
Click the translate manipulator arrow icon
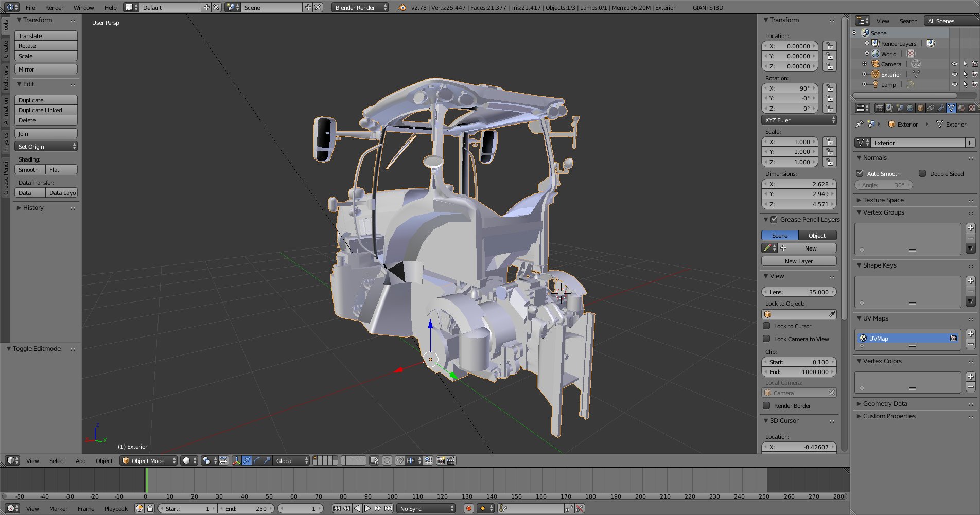pyautogui.click(x=247, y=460)
